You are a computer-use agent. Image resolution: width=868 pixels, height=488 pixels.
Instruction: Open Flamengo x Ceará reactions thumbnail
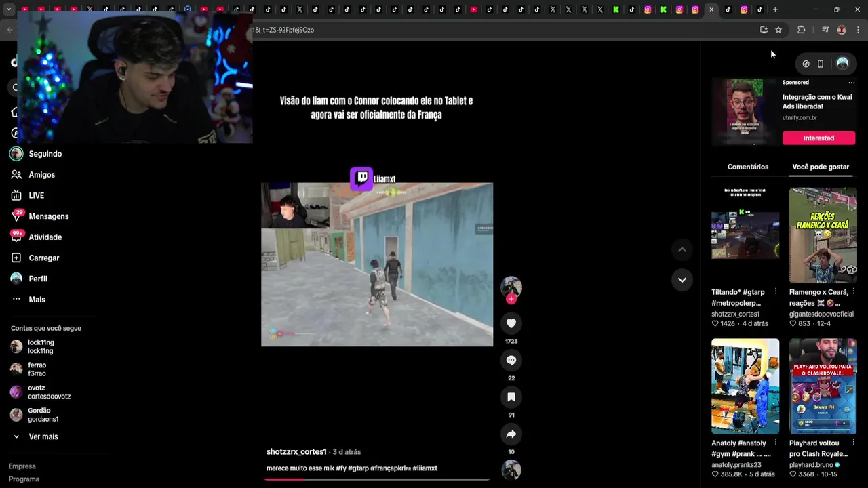(823, 235)
